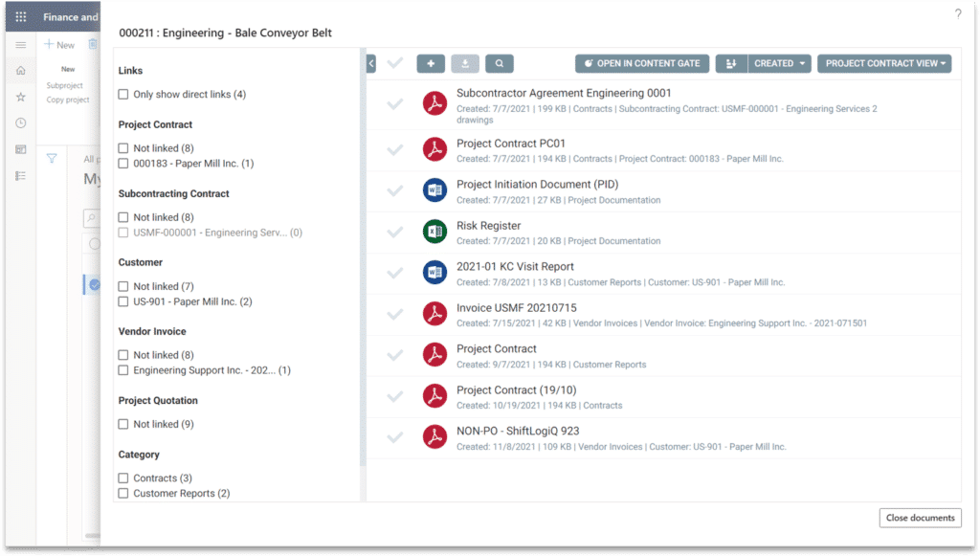Open Favorites via the star sidebar icon
This screenshot has height=556, width=980.
(x=19, y=95)
